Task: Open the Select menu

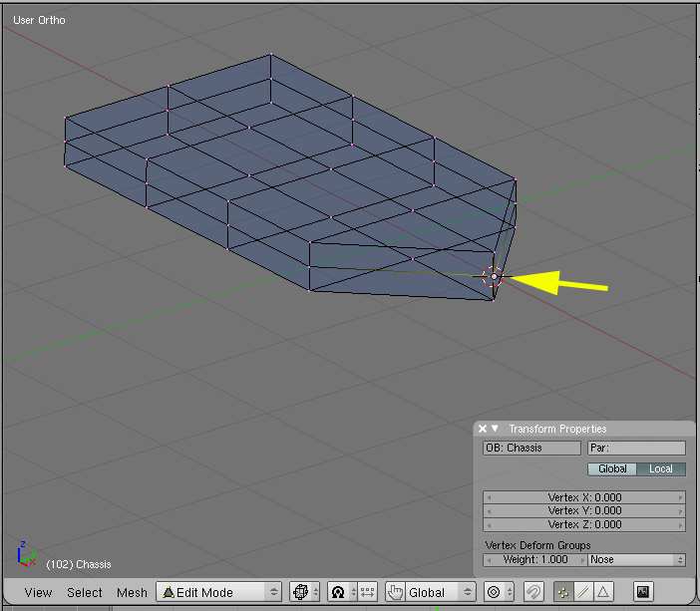Action: [85, 592]
